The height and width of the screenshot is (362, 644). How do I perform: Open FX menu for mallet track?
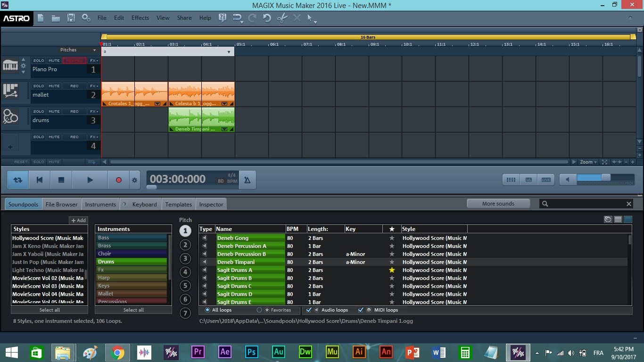point(94,86)
